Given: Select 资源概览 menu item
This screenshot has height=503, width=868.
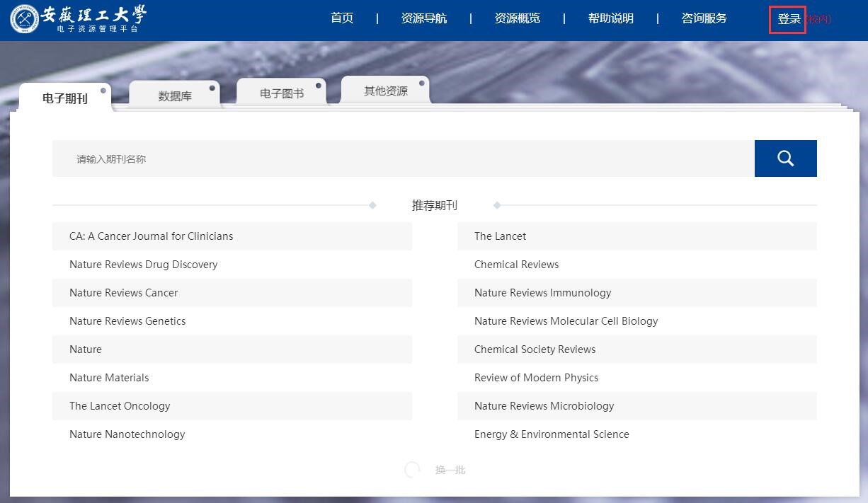Looking at the screenshot, I should [x=518, y=18].
